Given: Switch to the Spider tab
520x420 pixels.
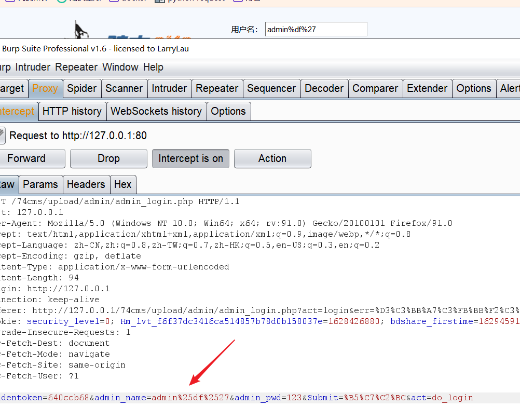Looking at the screenshot, I should click(82, 89).
